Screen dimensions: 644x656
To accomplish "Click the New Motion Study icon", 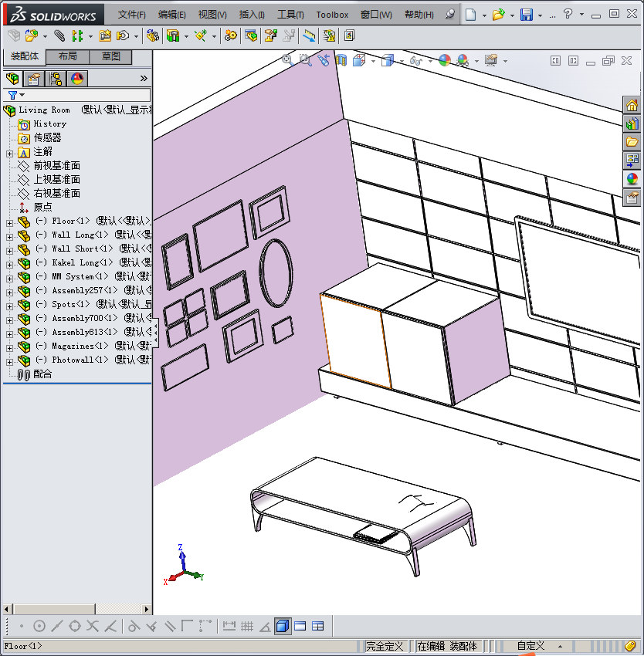I will [x=231, y=36].
